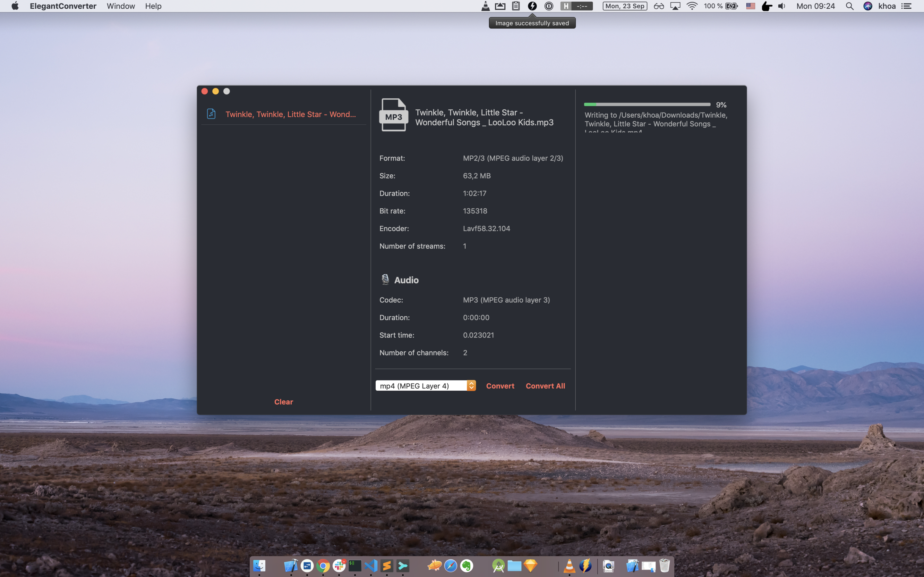924x577 pixels.
Task: Click the Convert button
Action: click(x=500, y=386)
